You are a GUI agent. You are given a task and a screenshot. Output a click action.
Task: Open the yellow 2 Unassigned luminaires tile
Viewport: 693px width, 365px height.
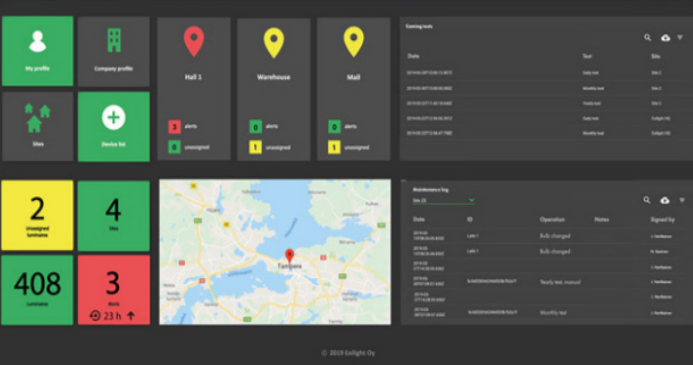pyautogui.click(x=37, y=215)
